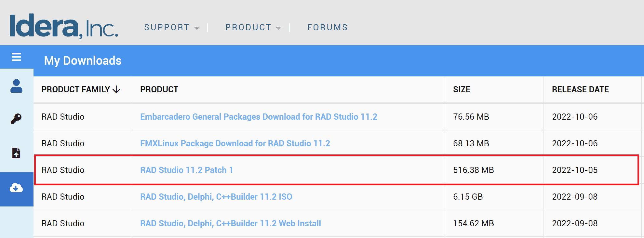Select the RAD Studio family cell for FMXLinux row

pyautogui.click(x=63, y=143)
